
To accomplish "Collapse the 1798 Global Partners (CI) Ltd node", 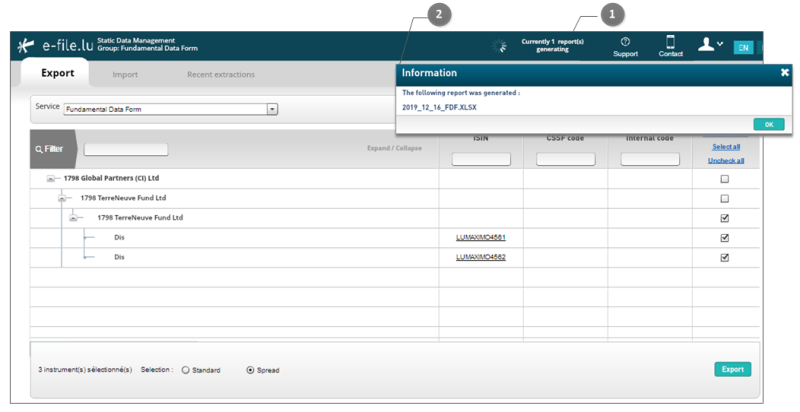I will [x=51, y=179].
